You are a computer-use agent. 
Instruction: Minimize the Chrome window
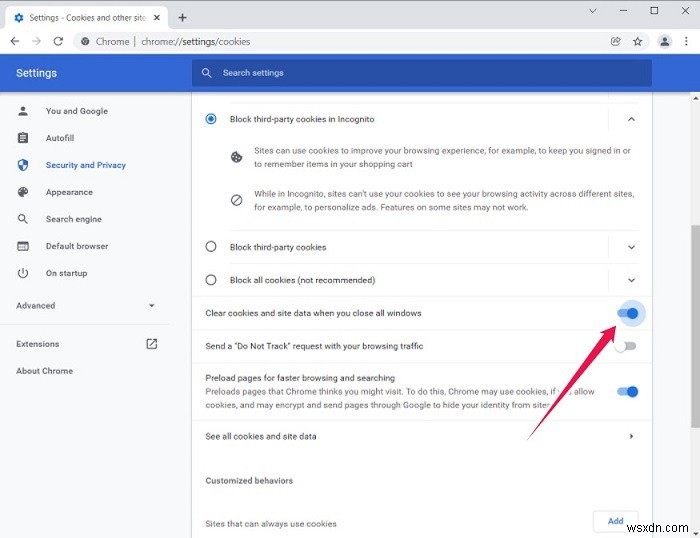[x=623, y=11]
